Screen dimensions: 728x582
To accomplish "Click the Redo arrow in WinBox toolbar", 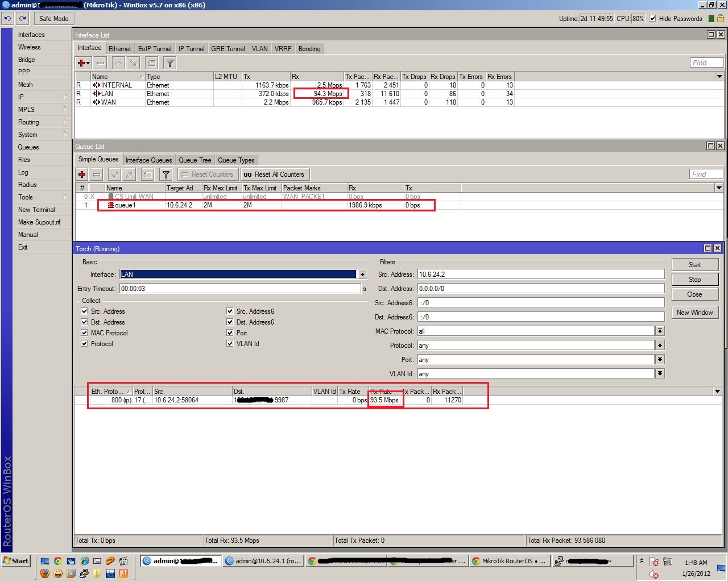I will [x=22, y=18].
